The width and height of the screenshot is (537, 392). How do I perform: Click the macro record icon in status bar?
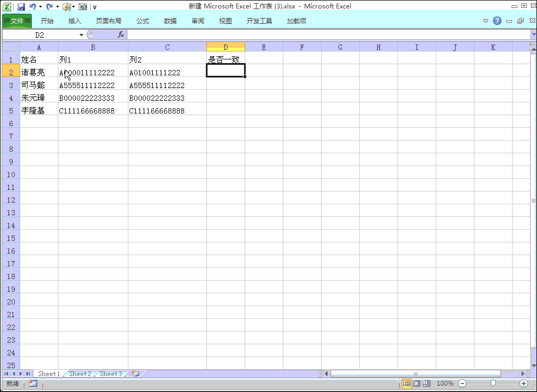(33, 384)
